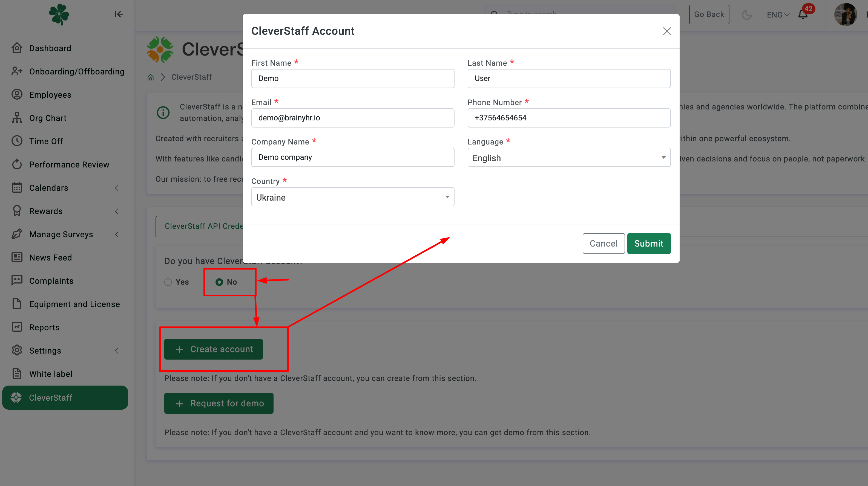Open the ENG language selector
Image resolution: width=868 pixels, height=486 pixels.
[x=778, y=15]
